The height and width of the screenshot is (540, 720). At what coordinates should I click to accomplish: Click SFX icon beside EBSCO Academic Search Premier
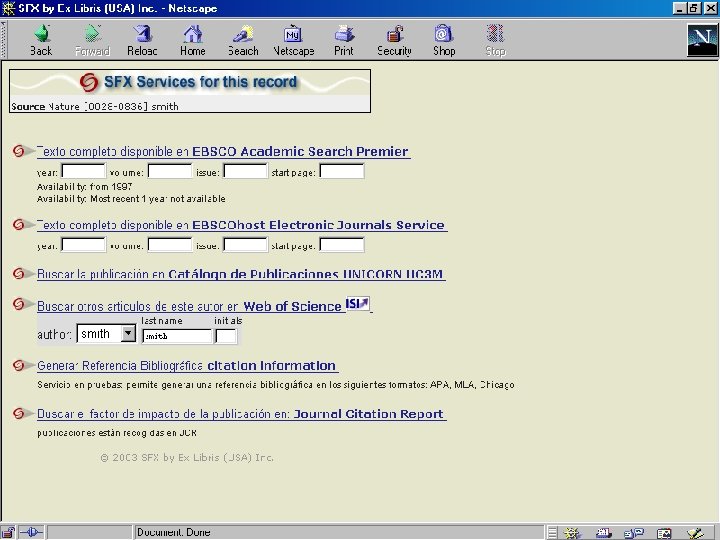(x=19, y=151)
